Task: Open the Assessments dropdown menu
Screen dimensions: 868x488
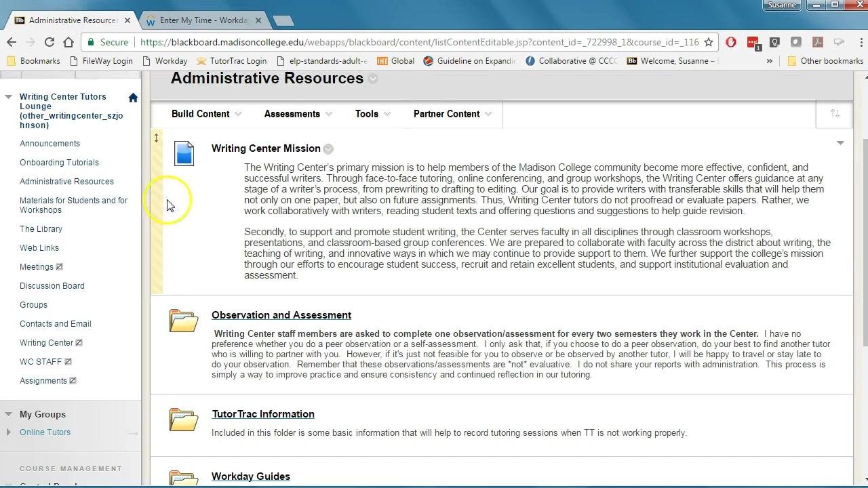Action: (x=298, y=114)
